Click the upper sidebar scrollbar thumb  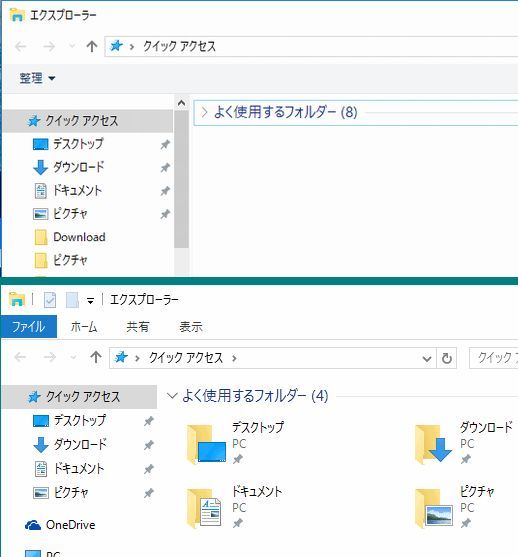coord(181,179)
